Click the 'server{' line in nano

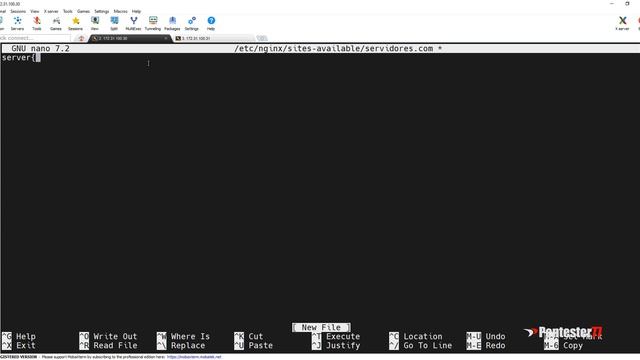click(18, 58)
